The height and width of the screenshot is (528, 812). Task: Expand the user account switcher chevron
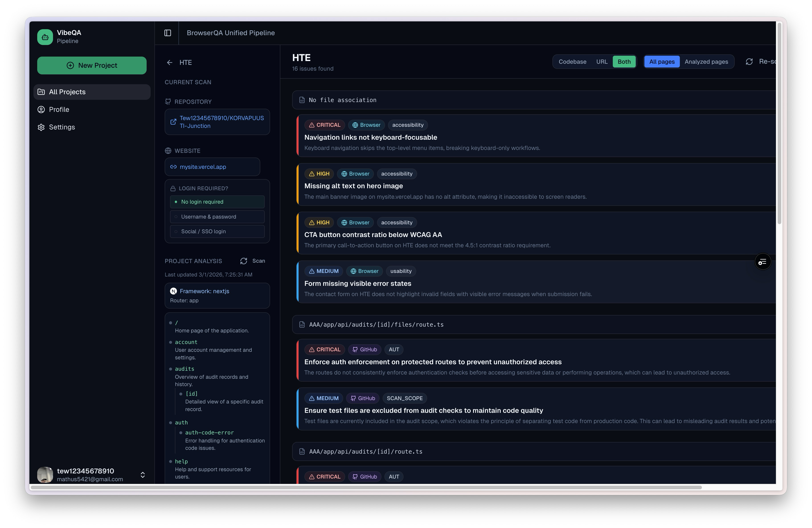(x=143, y=475)
